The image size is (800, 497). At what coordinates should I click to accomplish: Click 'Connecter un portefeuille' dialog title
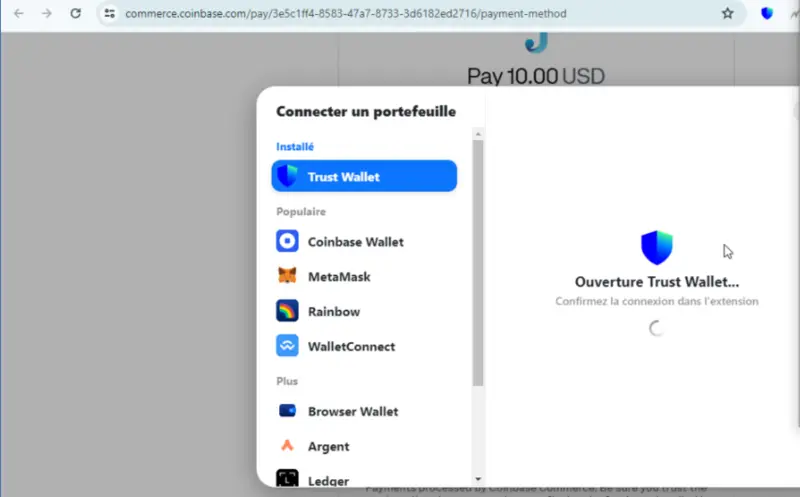tap(366, 111)
